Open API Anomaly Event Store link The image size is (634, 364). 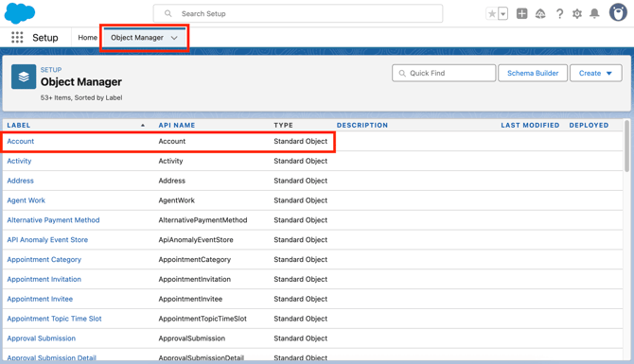click(47, 240)
